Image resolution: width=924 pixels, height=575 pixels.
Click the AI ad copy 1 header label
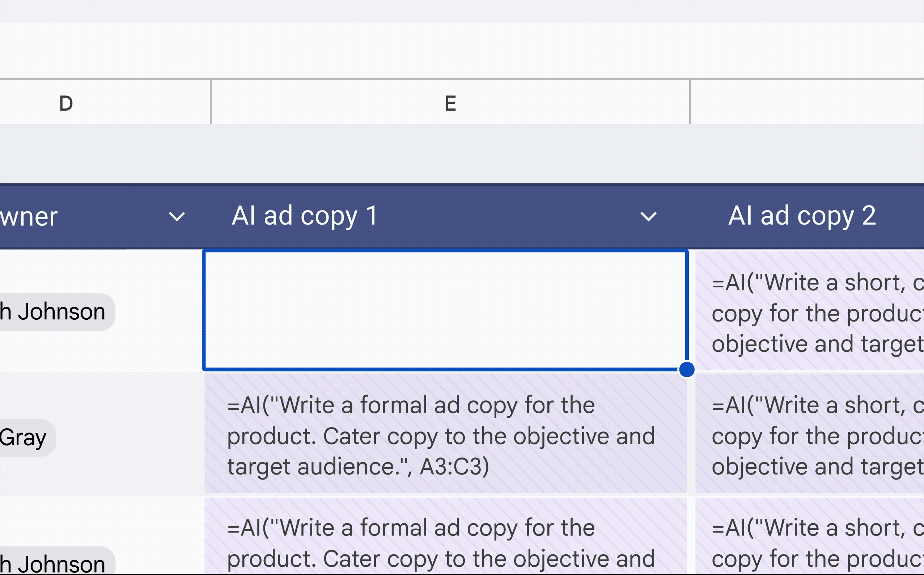click(305, 216)
